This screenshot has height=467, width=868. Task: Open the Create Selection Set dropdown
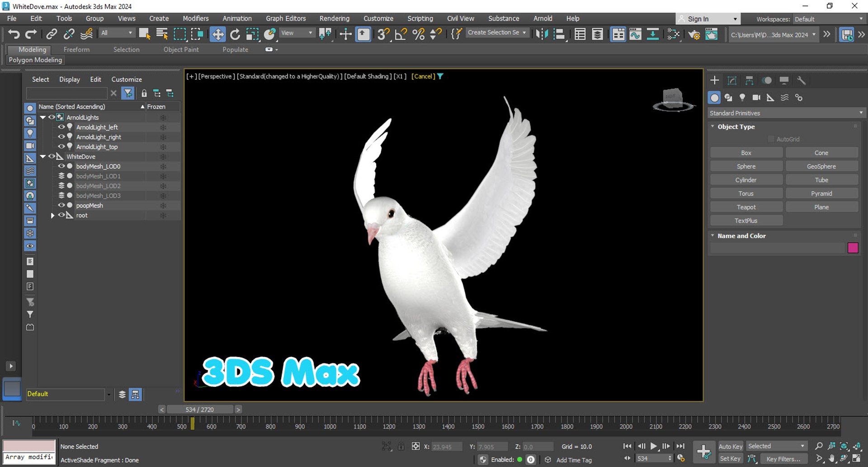[497, 33]
